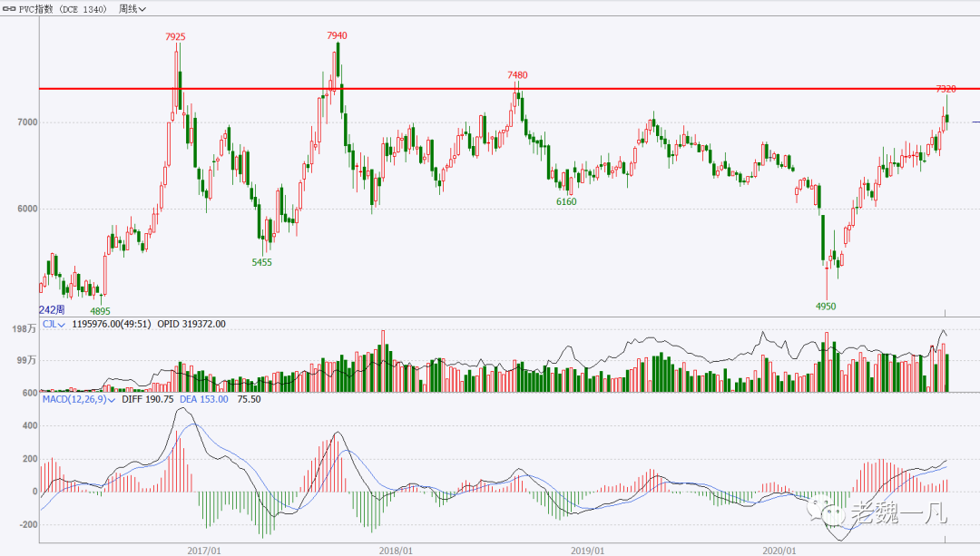Open the 周线 period dropdown
This screenshot has height=556, width=980.
click(132, 9)
